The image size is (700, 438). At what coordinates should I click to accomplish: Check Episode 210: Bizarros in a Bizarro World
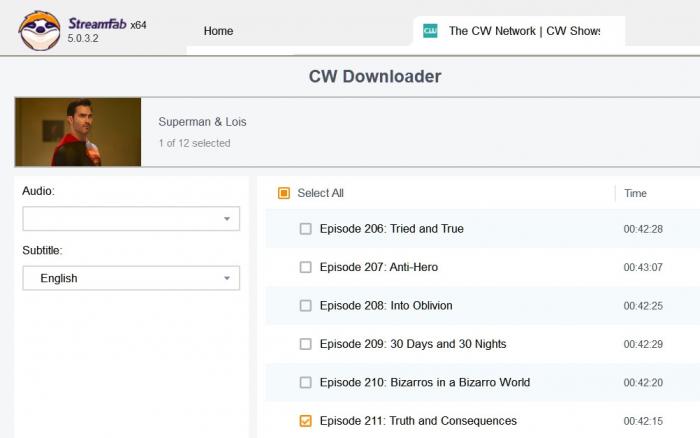coord(305,382)
